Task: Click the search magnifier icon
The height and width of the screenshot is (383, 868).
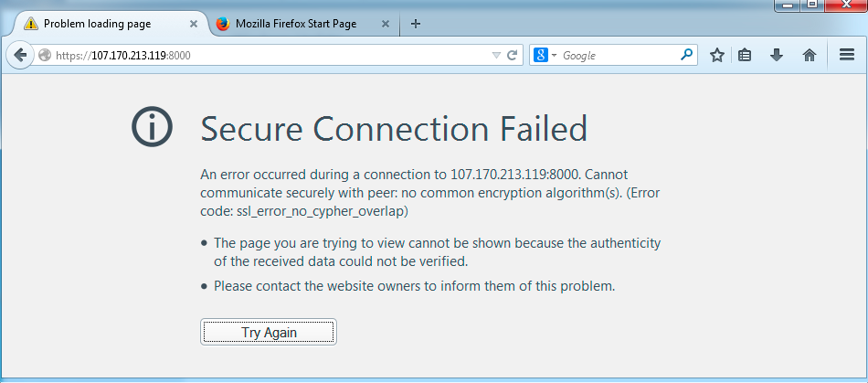Action: point(686,55)
